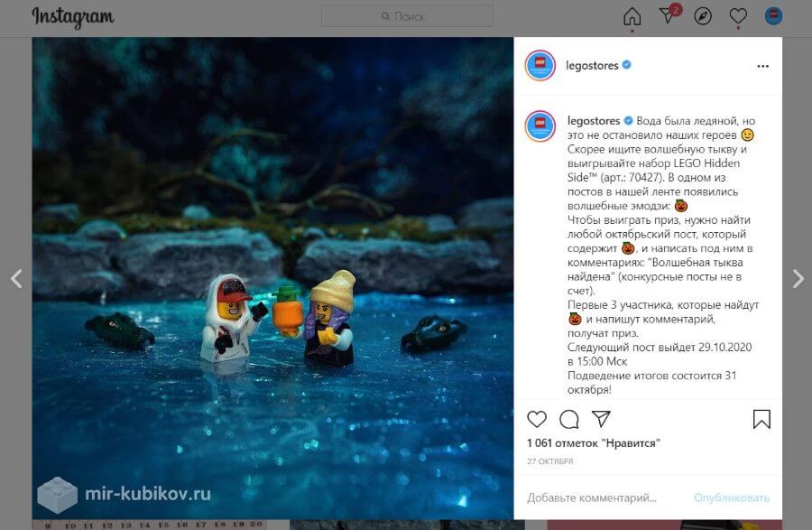Advance to next post with right chevron

click(797, 280)
